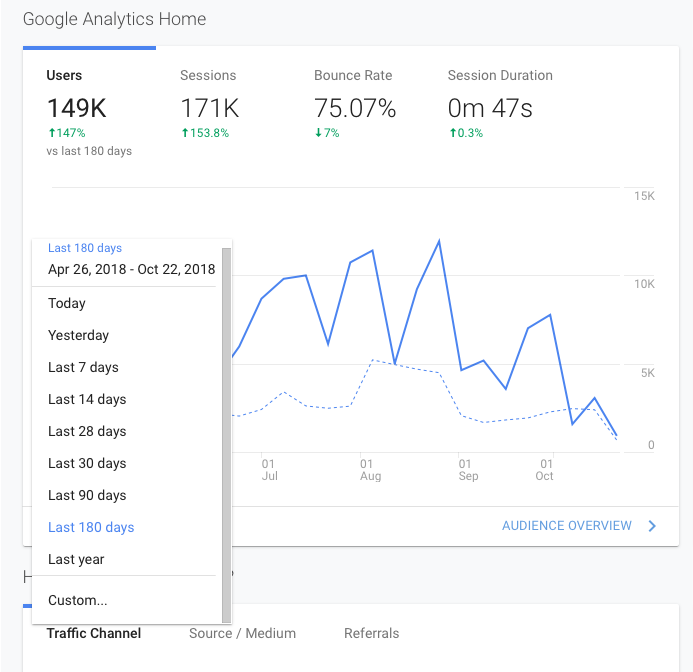693x672 pixels.
Task: Click the Last 180 days dropdown header
Action: (85, 248)
